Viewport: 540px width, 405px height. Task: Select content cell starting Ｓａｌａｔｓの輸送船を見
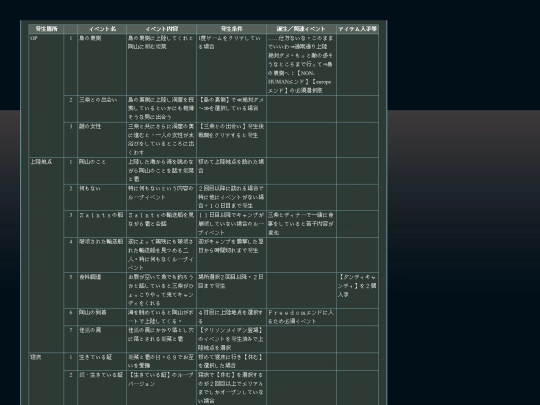click(x=162, y=224)
